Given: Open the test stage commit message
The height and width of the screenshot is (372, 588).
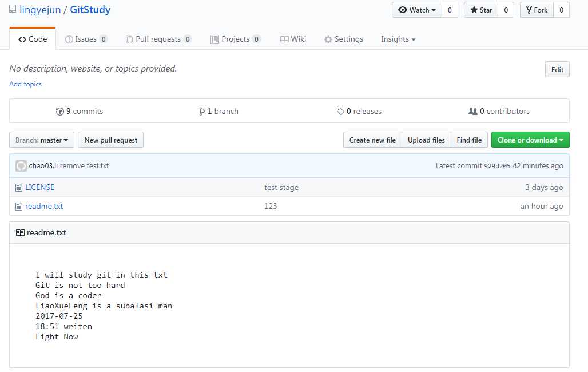Looking at the screenshot, I should click(x=281, y=187).
